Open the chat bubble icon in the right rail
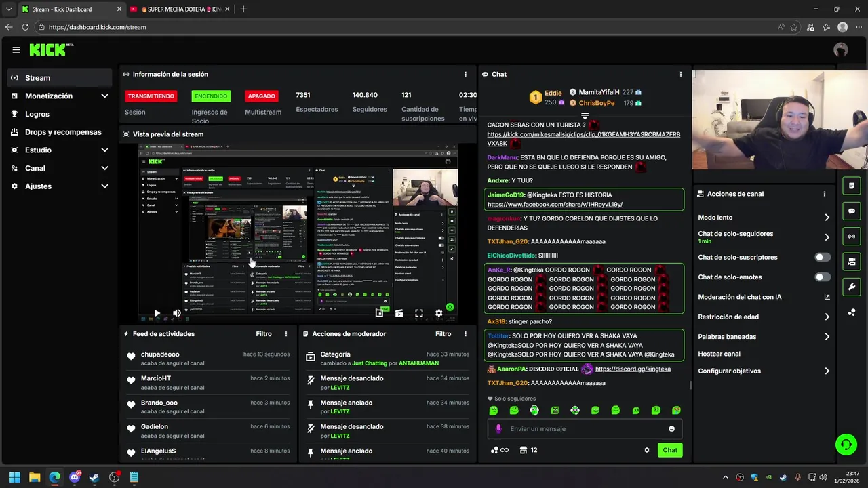The height and width of the screenshot is (488, 868). (852, 211)
